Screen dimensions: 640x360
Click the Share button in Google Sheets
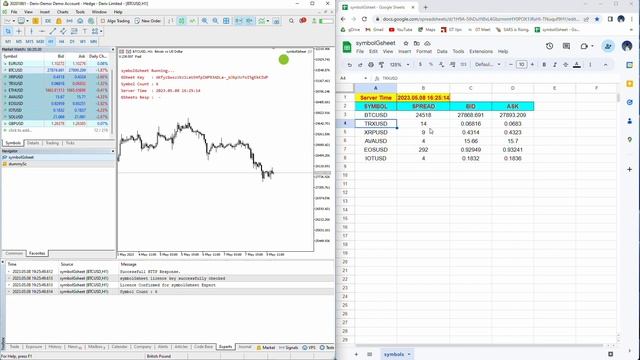coord(608,46)
